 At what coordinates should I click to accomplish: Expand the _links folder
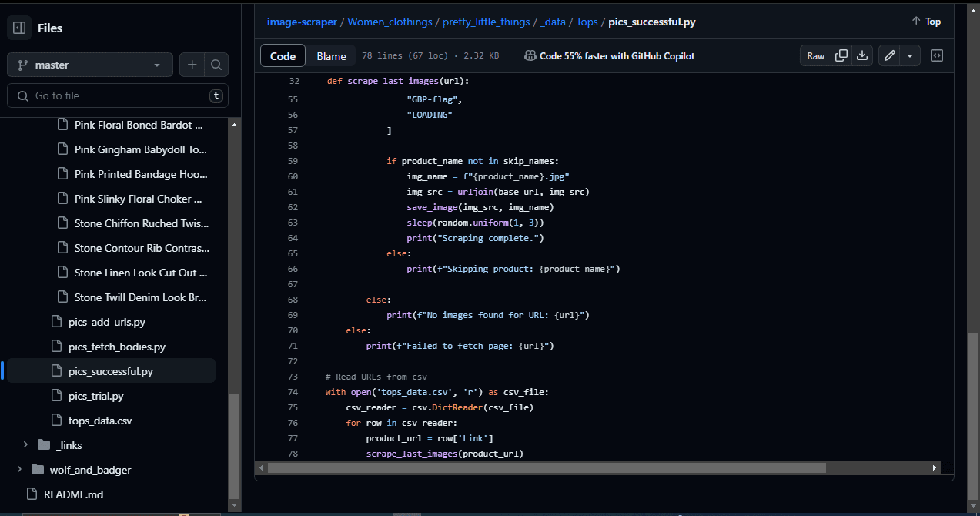(x=25, y=445)
